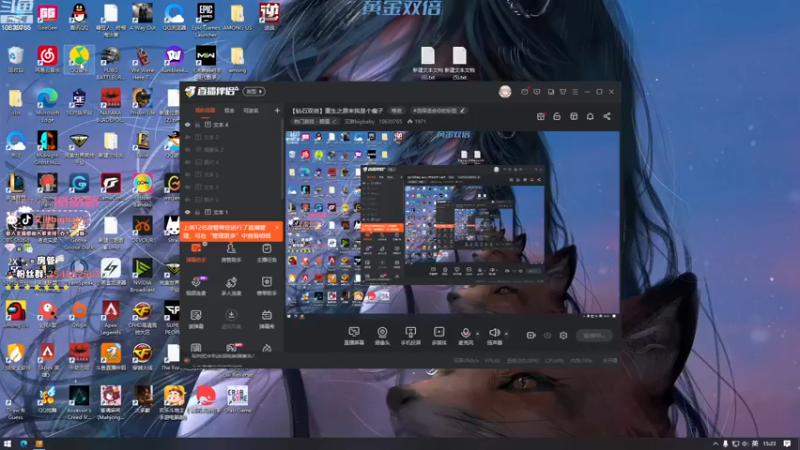Start recording with the camcorder icon

[531, 335]
